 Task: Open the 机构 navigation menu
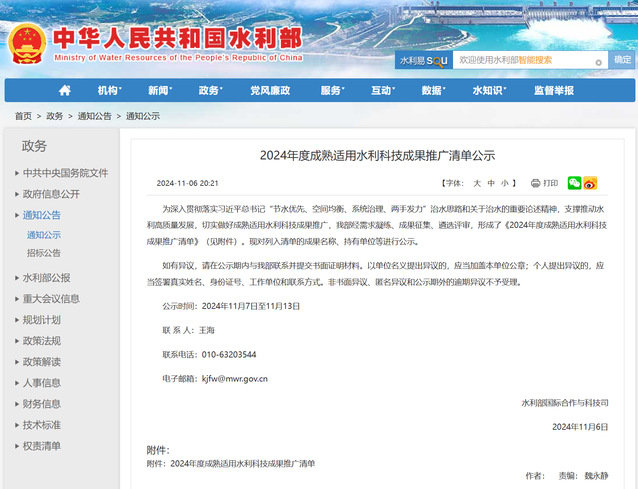(108, 91)
